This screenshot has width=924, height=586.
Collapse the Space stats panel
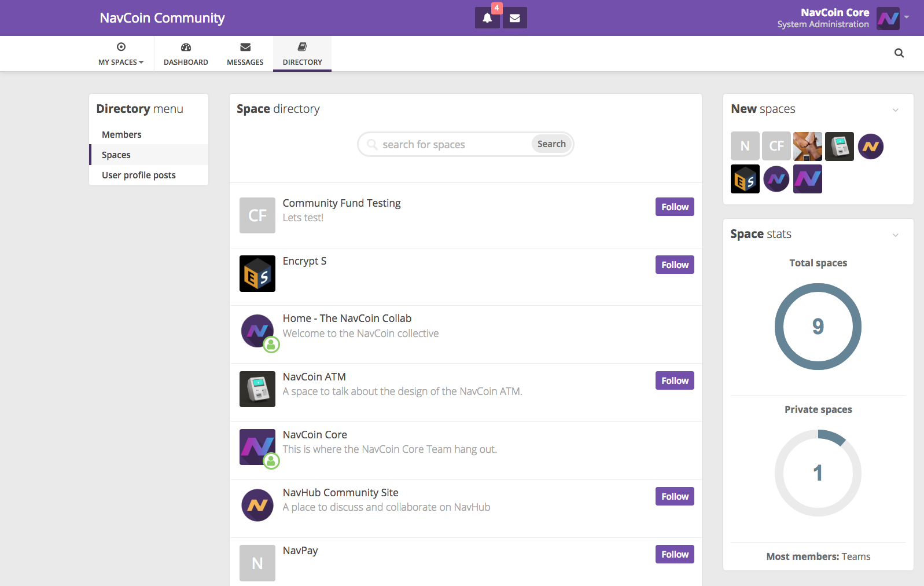point(896,235)
